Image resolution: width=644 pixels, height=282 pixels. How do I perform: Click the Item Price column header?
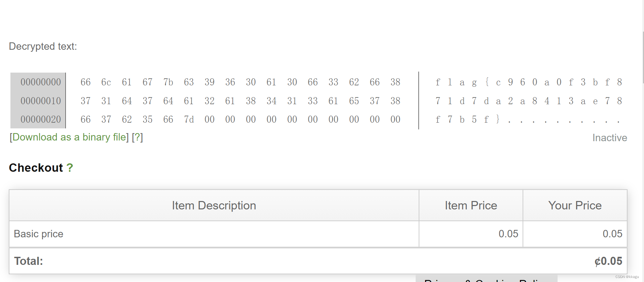[x=470, y=205]
